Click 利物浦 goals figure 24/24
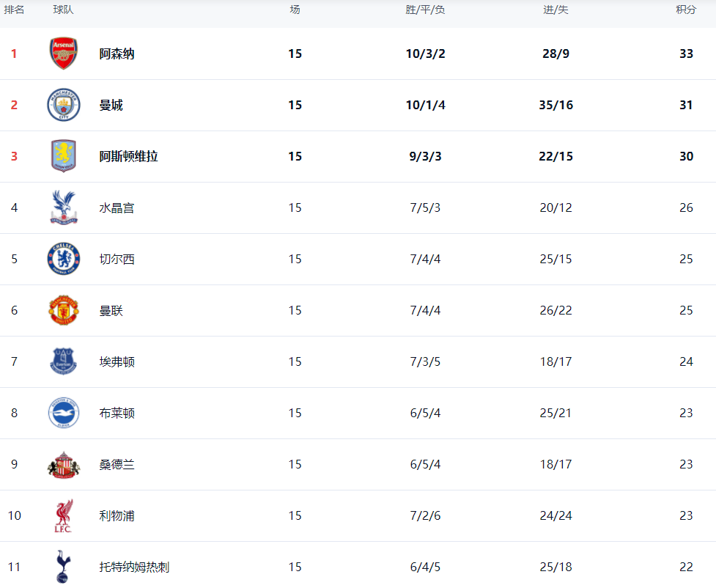Viewport: 716px width, 588px height. (556, 515)
